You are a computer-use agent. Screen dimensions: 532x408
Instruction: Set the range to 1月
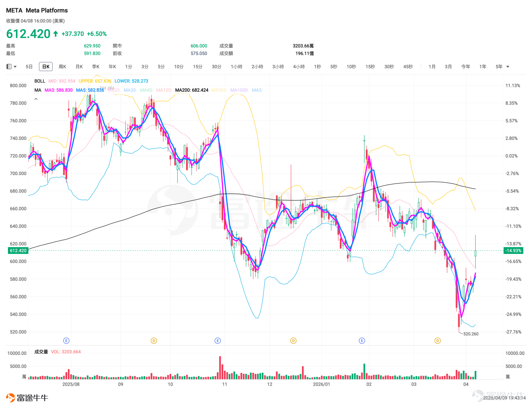(432, 67)
